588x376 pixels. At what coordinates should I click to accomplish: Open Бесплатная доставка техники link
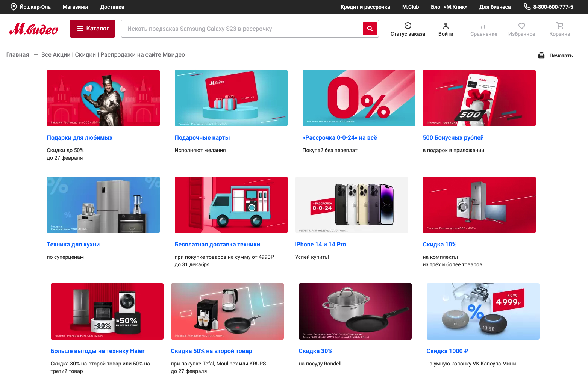tap(217, 245)
